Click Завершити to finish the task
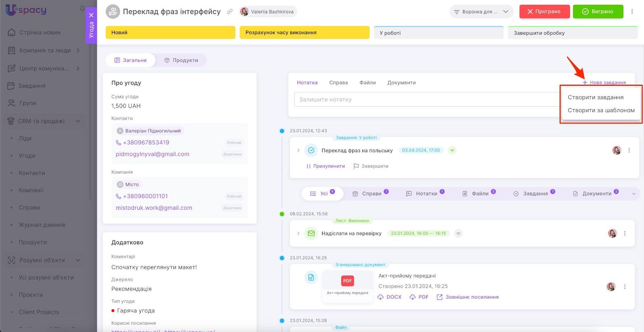This screenshot has width=644, height=332. click(371, 166)
